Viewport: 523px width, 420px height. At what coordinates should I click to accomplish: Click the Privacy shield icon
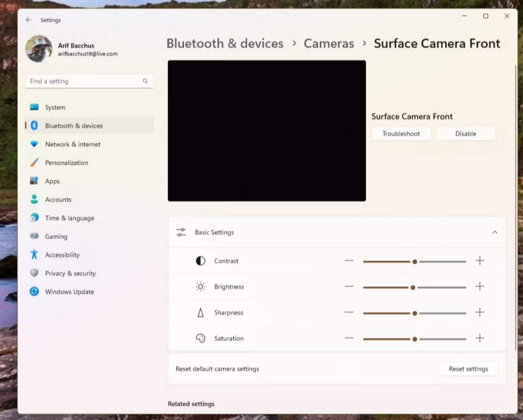click(34, 273)
